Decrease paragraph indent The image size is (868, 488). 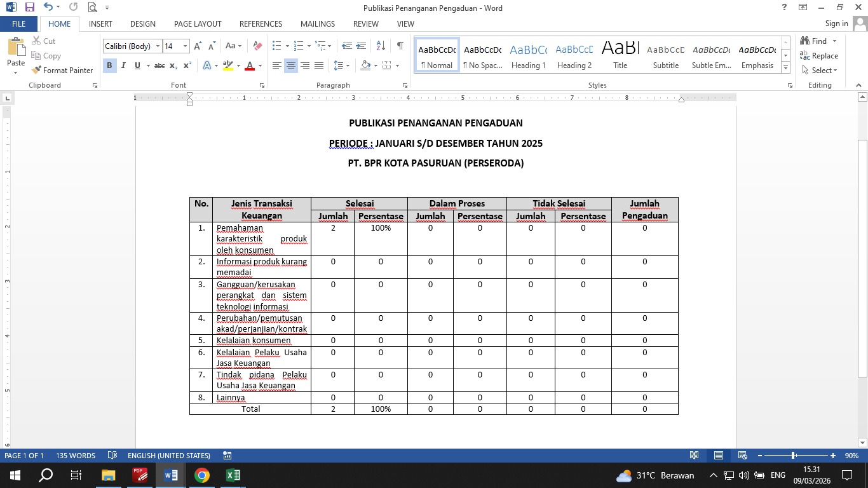[x=347, y=46]
